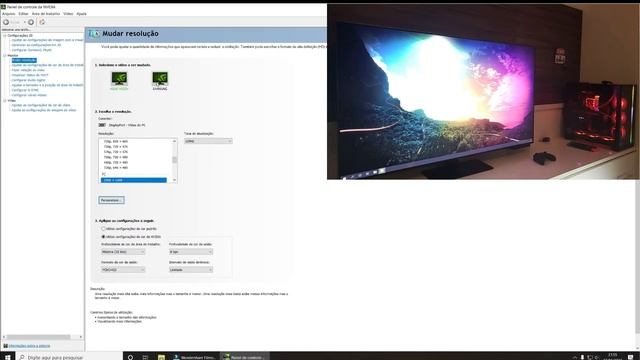640x360 pixels.
Task: Select the radio option to use NVIDIA color settings
Action: click(x=103, y=237)
